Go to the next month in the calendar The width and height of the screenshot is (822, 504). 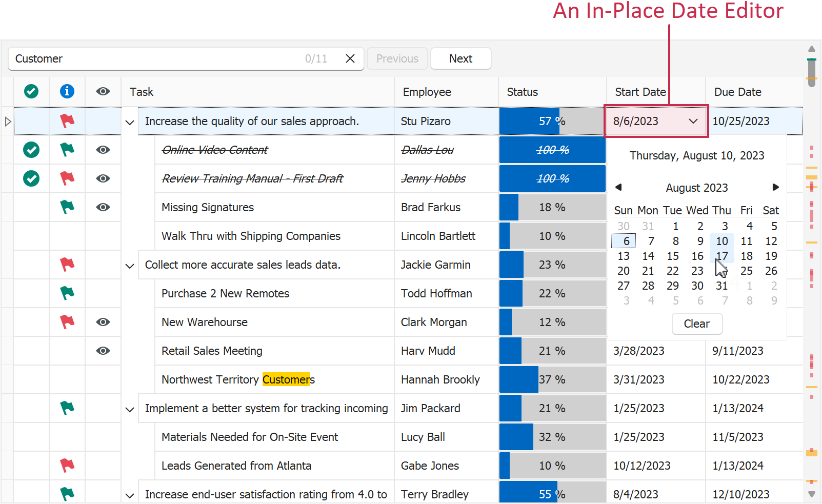tap(775, 187)
